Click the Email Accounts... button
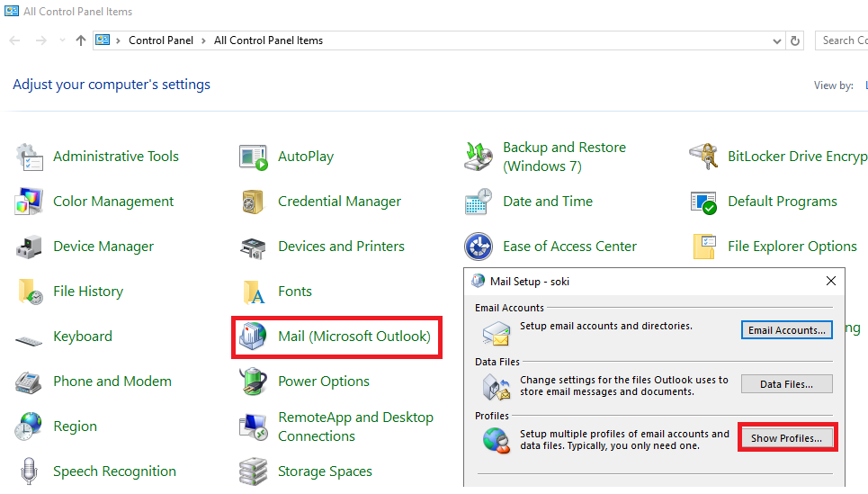 point(787,330)
